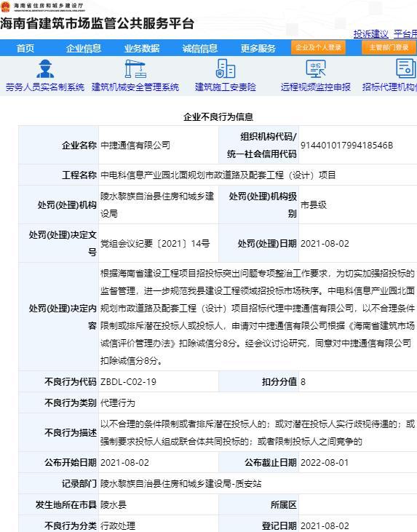Select behavior code ZBDL-C02-19

(128, 382)
